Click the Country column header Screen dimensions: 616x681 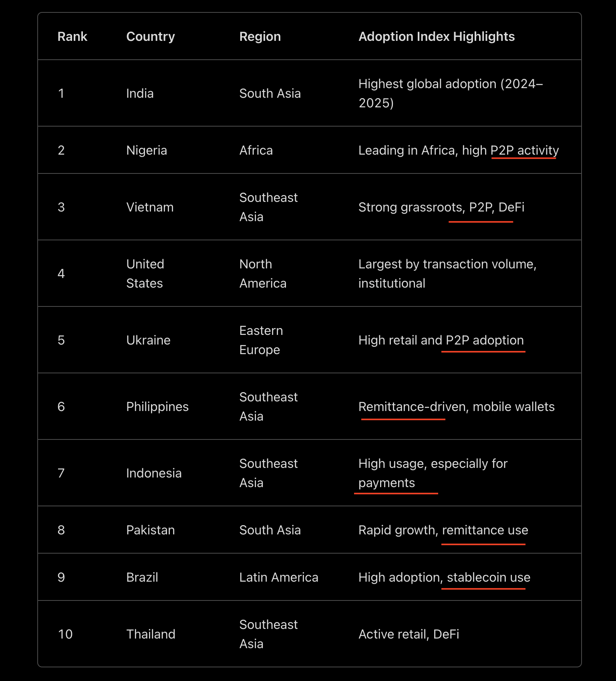150,36
